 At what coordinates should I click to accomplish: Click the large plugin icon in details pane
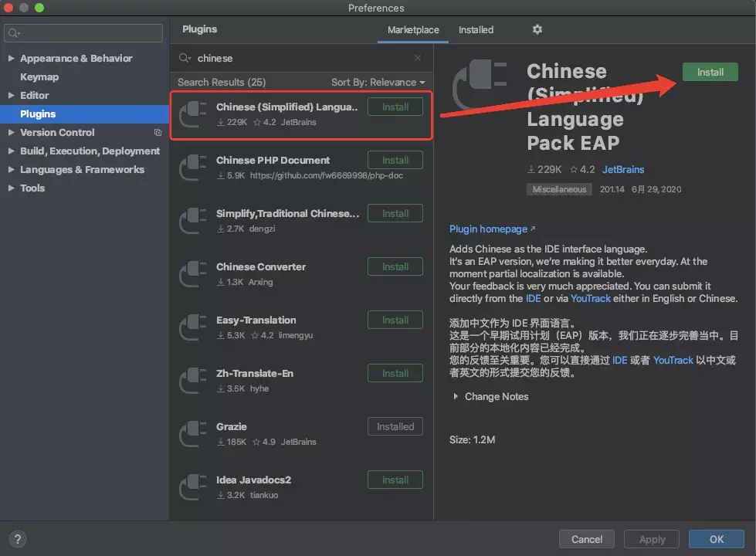tap(480, 84)
